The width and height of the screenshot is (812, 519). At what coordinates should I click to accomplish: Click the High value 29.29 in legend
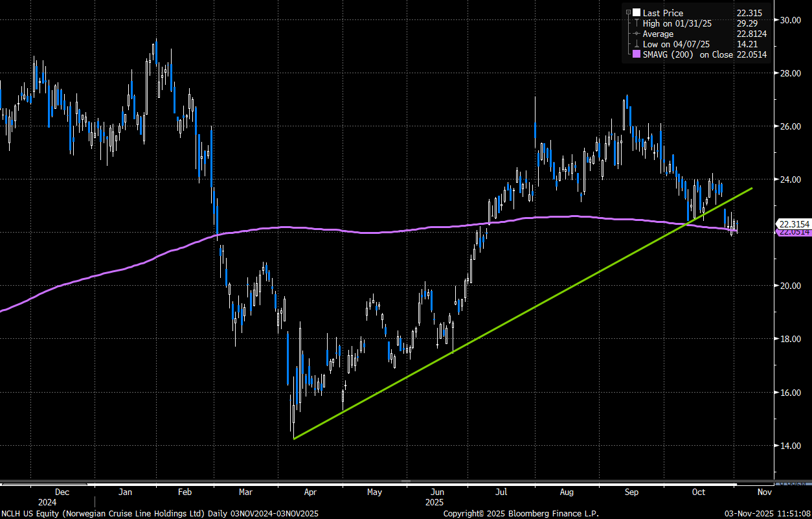pos(747,23)
